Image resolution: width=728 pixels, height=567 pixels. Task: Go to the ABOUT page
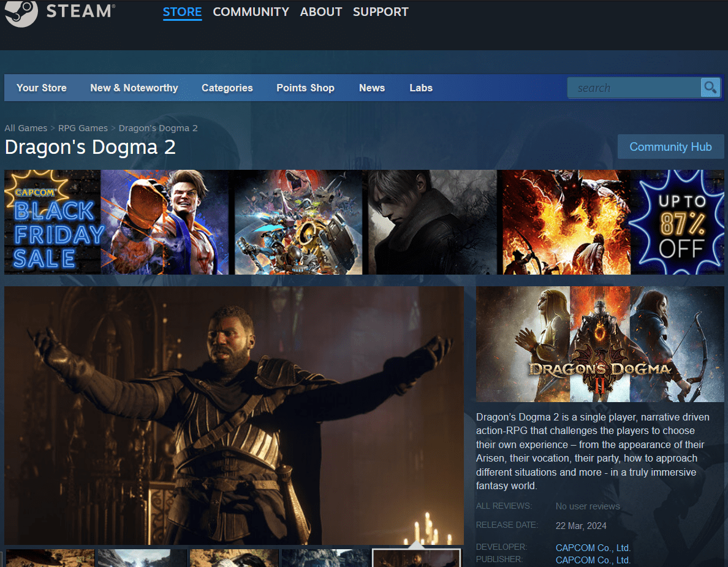pyautogui.click(x=321, y=12)
